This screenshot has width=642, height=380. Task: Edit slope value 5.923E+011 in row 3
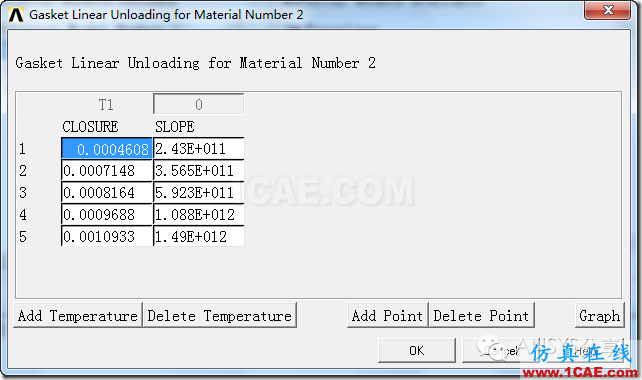[x=199, y=192]
